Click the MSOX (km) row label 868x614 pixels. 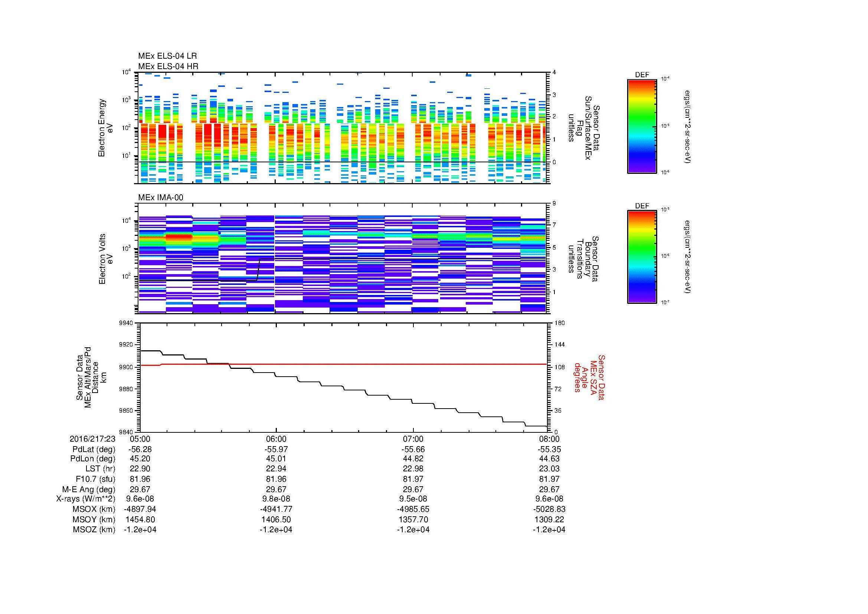94,509
